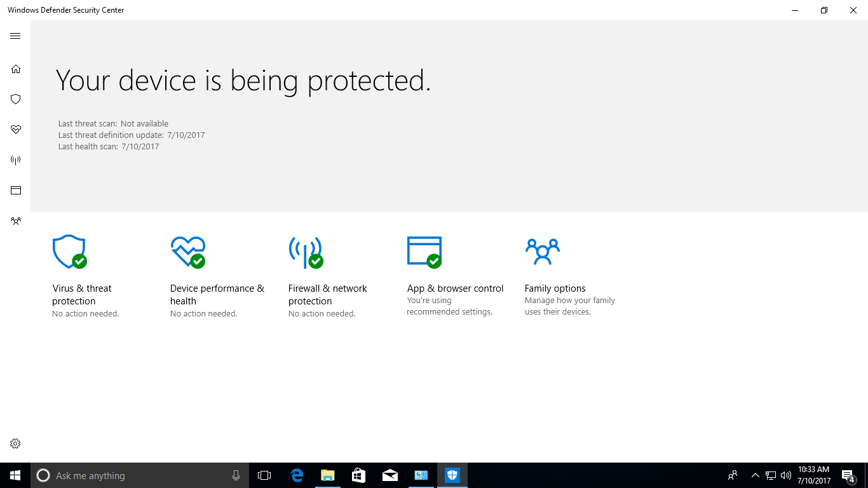Show hidden tray icons chevron
868x488 pixels.
coord(755,475)
